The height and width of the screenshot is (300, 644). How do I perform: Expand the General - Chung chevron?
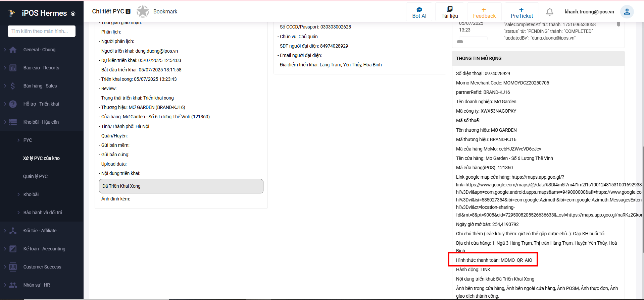point(5,50)
